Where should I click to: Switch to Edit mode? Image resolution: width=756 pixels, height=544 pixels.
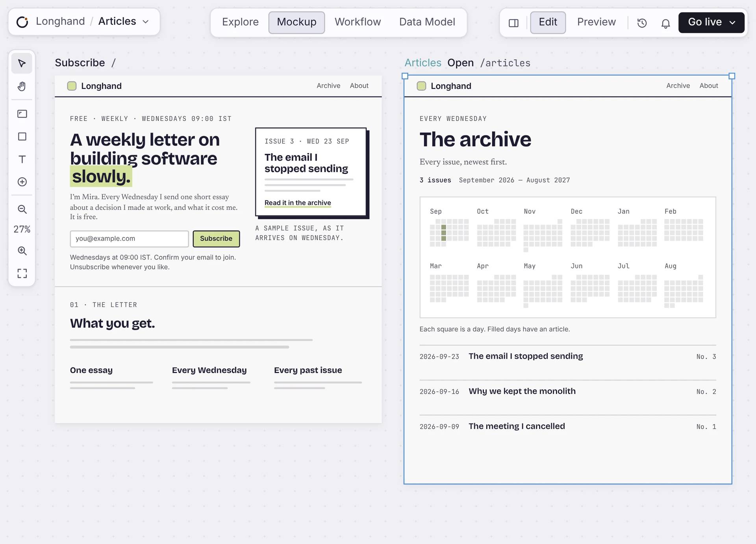click(x=548, y=22)
